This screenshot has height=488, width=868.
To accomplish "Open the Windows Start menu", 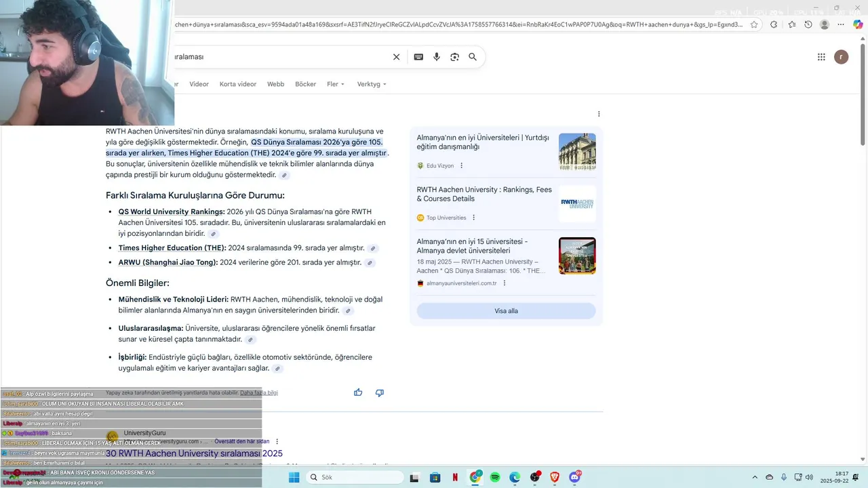I will 294,477.
